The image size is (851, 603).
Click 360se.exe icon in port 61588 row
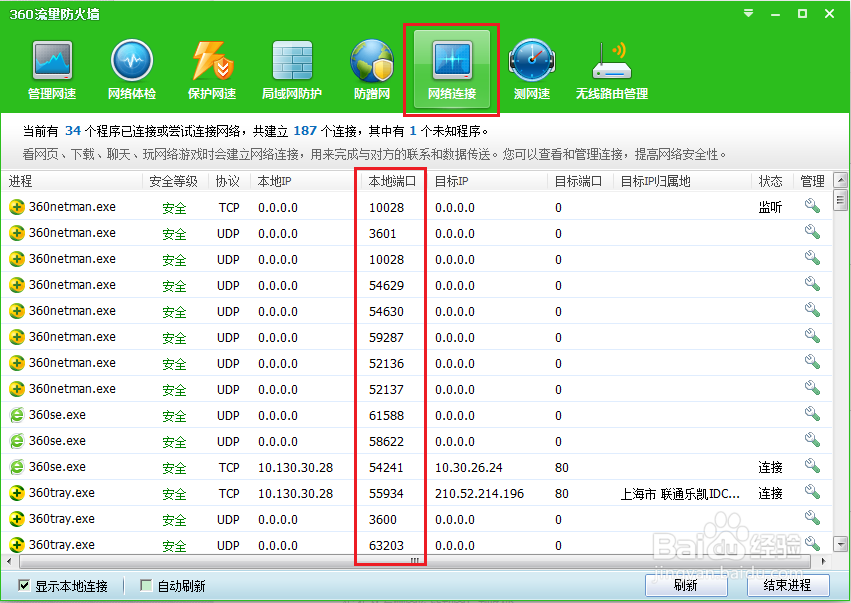[x=17, y=415]
